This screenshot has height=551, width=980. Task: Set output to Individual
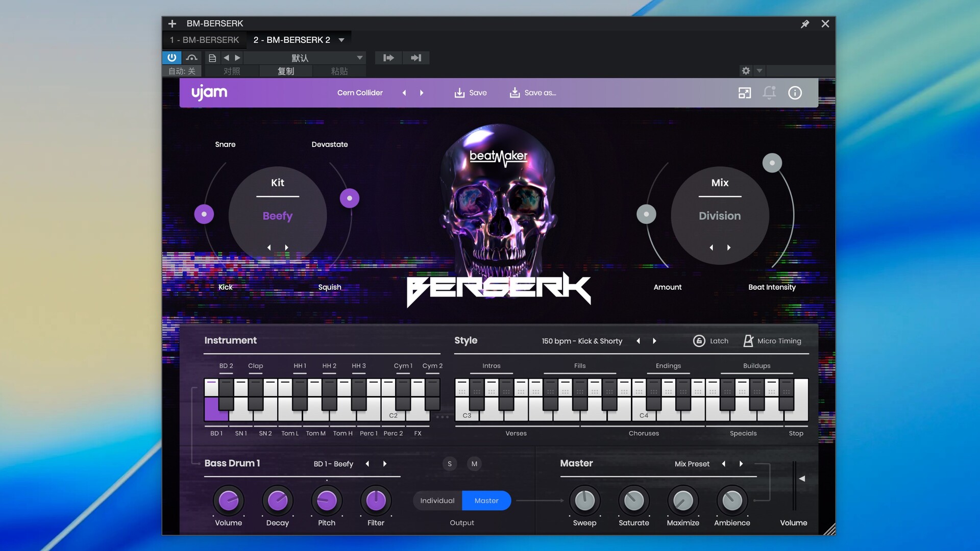click(x=437, y=500)
